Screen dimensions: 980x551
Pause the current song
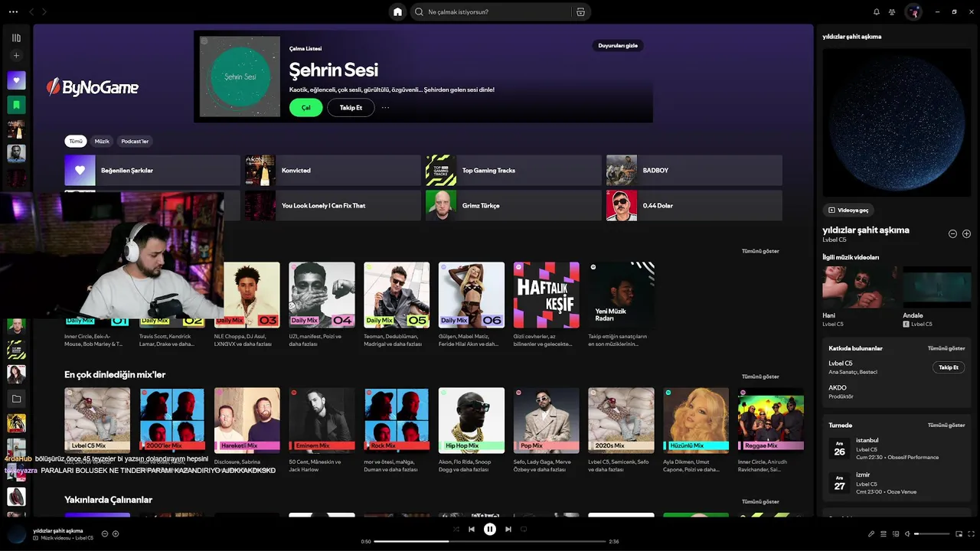[490, 529]
